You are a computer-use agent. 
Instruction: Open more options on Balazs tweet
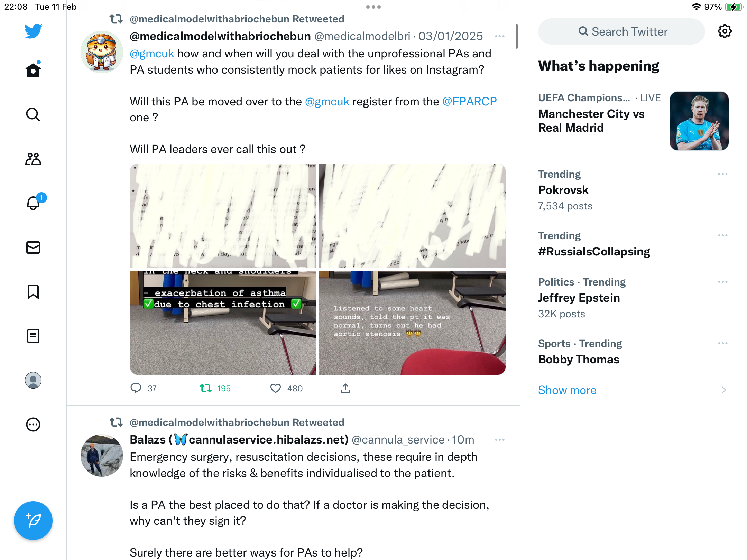pos(500,440)
